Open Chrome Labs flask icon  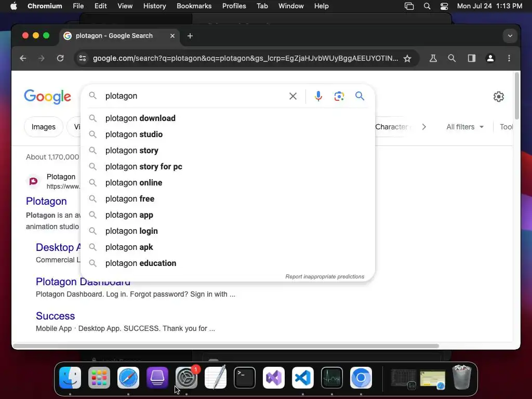[x=433, y=58]
